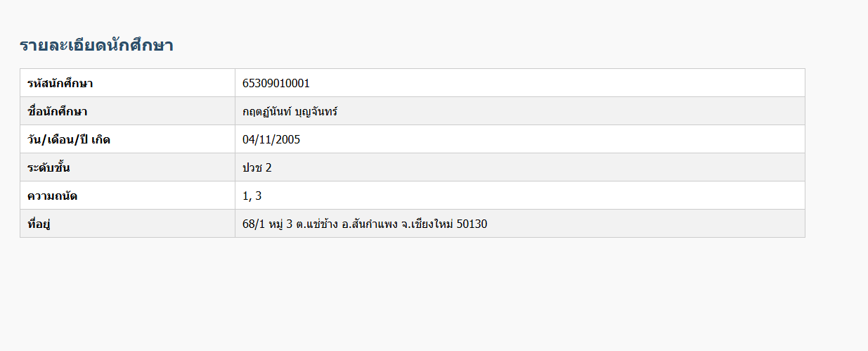Screen dimensions: 868x351
Task: Click the รายละเอียดนักศึกษา page heading
Action: pyautogui.click(x=96, y=46)
